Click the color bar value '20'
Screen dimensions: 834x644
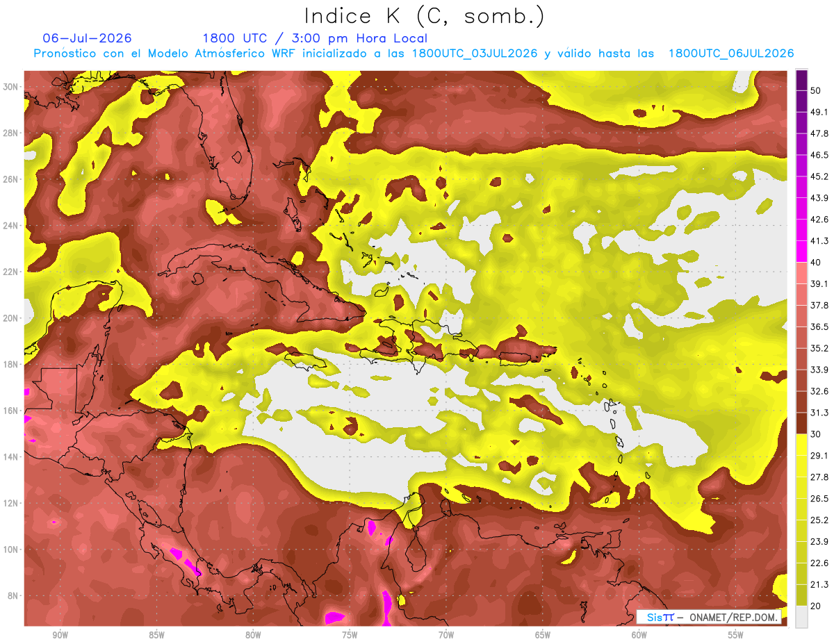tap(817, 606)
